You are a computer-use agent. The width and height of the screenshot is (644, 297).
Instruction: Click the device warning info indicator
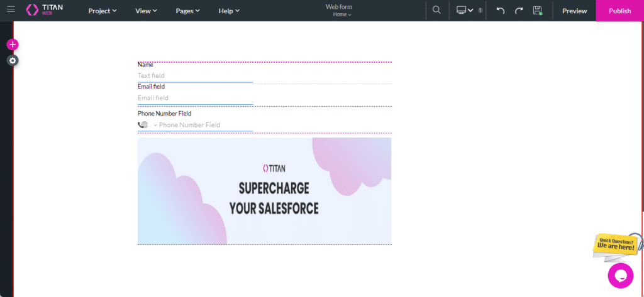(x=480, y=11)
